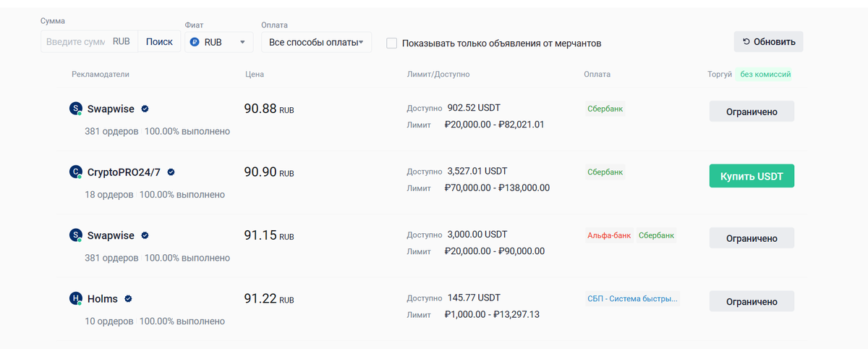The image size is (868, 349).
Task: Open CryptoPRO24/7 advertiser profile
Action: [x=124, y=172]
